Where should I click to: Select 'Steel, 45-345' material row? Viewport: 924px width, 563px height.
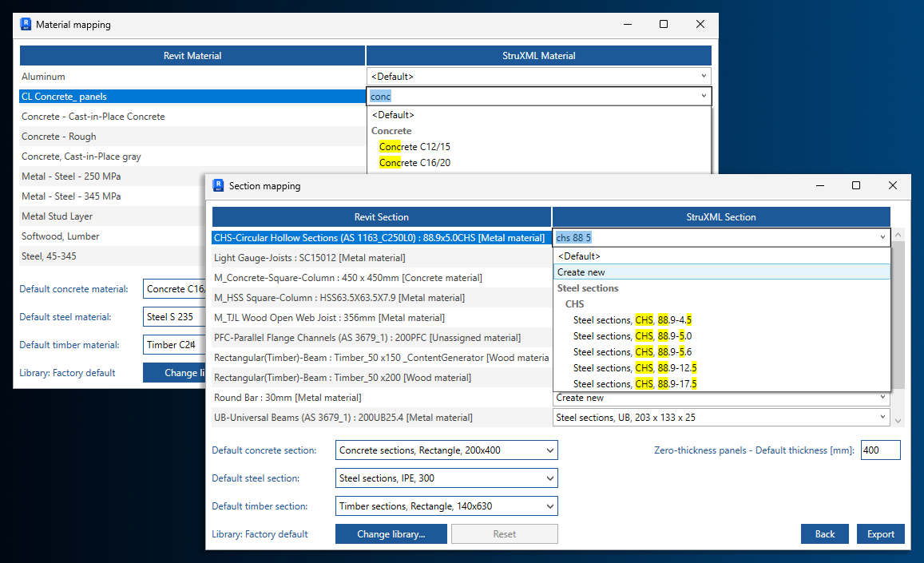point(112,256)
